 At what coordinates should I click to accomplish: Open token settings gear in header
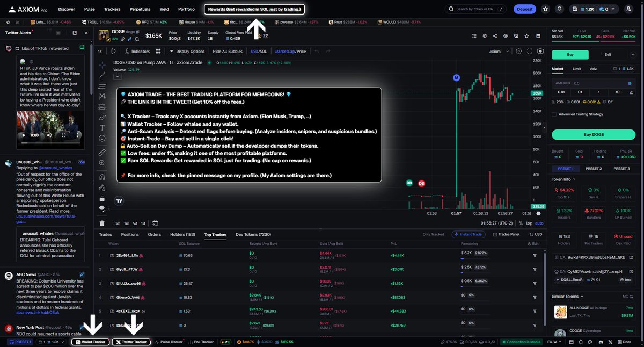tap(484, 36)
